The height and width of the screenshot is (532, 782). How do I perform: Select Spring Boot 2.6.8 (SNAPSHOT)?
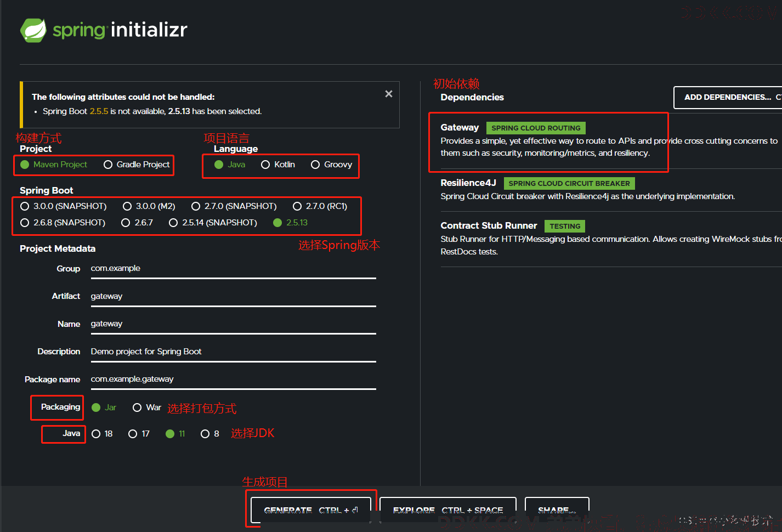coord(63,223)
